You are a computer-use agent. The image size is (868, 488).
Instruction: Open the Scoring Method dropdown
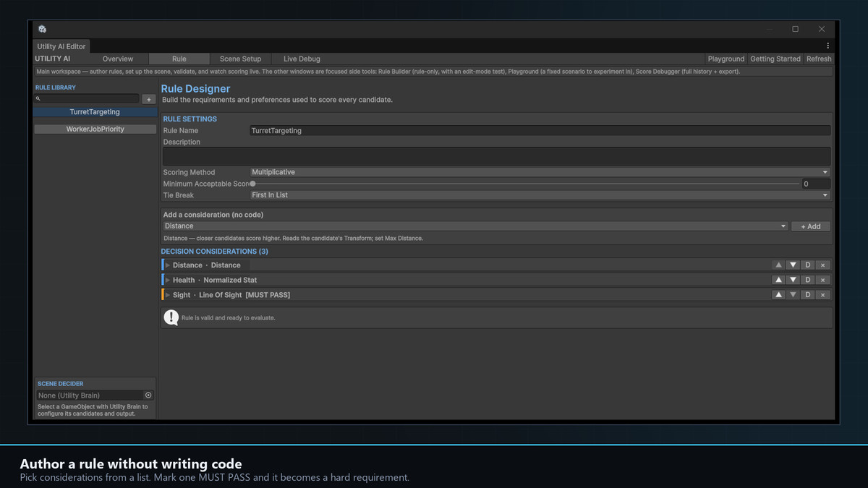(x=540, y=172)
